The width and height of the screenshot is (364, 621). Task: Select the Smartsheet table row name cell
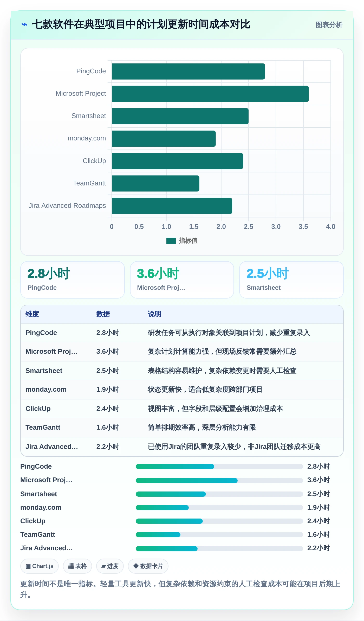pos(44,371)
